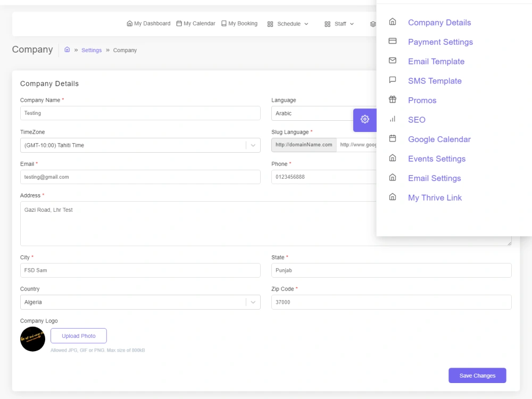Image resolution: width=532 pixels, height=399 pixels.
Task: Click the home icon beside My Thrive Link
Action: (x=392, y=197)
